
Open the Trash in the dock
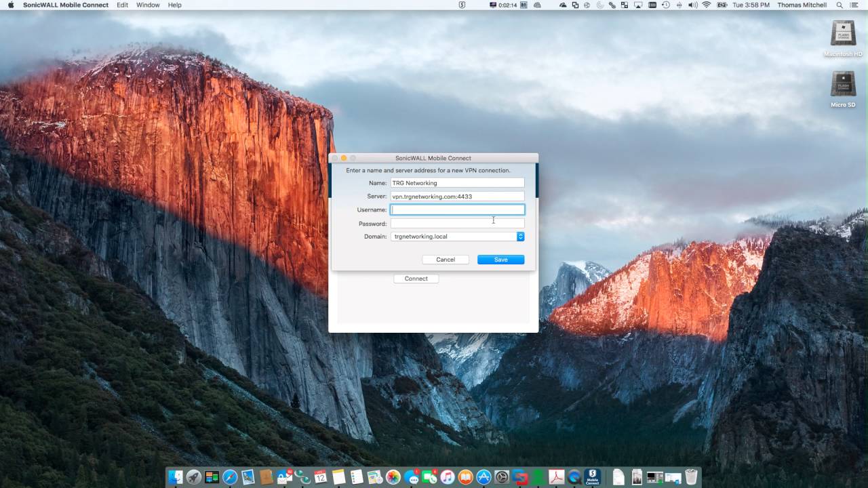[x=690, y=476]
